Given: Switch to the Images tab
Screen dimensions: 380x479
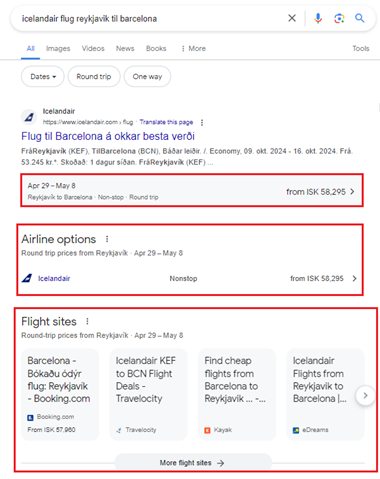Looking at the screenshot, I should pyautogui.click(x=58, y=49).
